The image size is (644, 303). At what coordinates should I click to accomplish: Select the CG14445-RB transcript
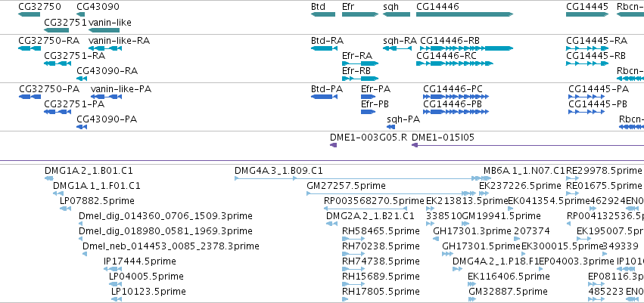click(x=587, y=63)
